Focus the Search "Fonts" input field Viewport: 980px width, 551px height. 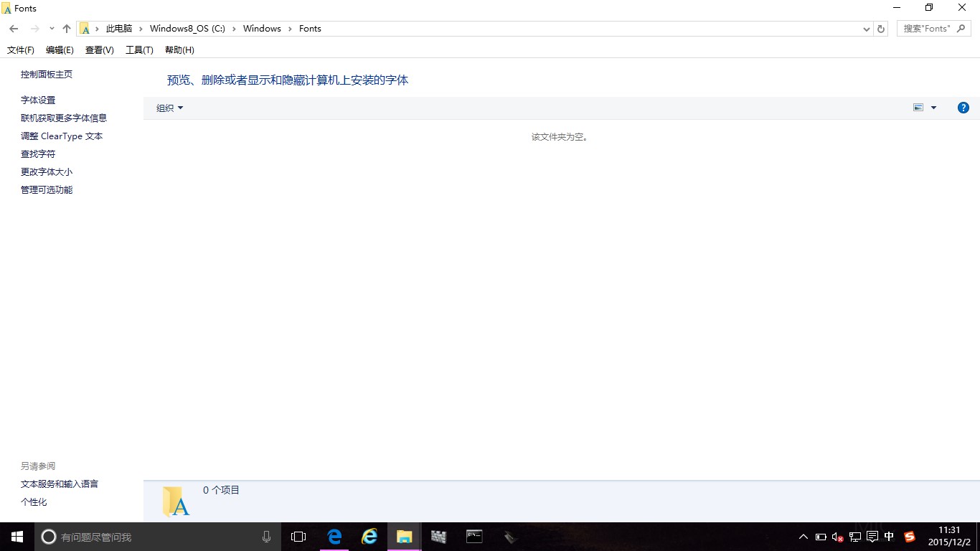click(933, 29)
